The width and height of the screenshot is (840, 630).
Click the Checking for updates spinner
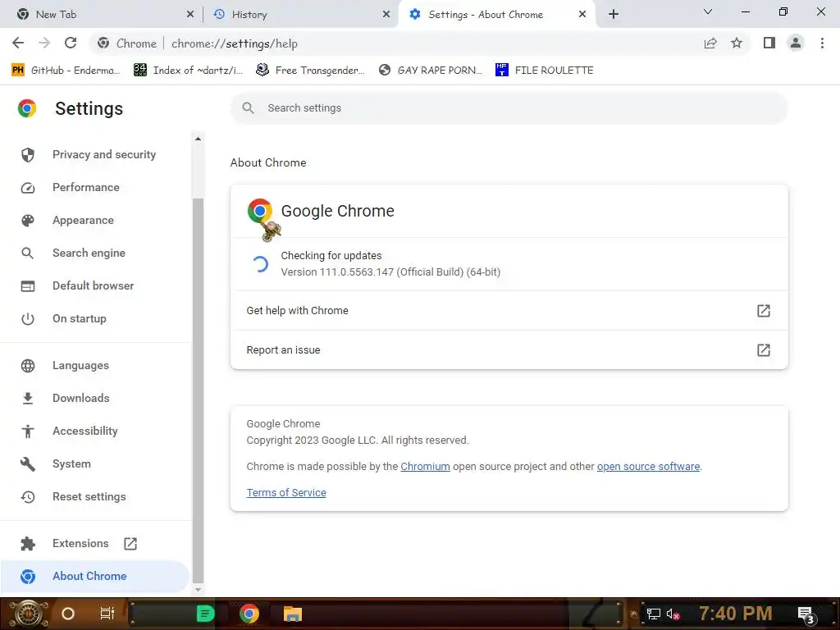(x=260, y=264)
